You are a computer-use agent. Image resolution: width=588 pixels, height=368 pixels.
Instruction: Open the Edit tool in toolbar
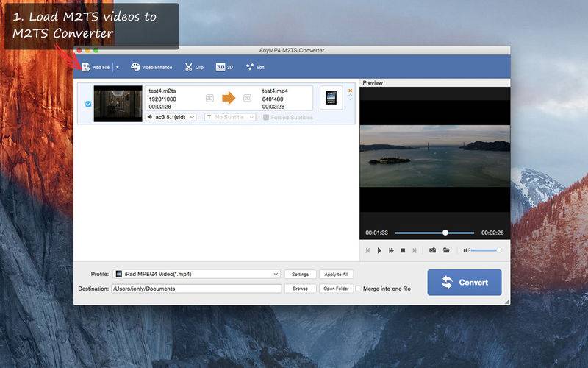click(255, 67)
